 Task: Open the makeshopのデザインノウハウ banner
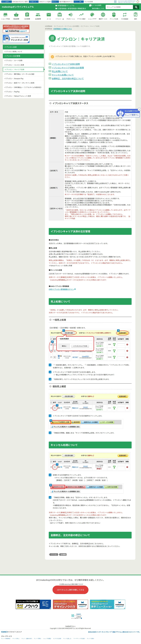tap(70, 604)
